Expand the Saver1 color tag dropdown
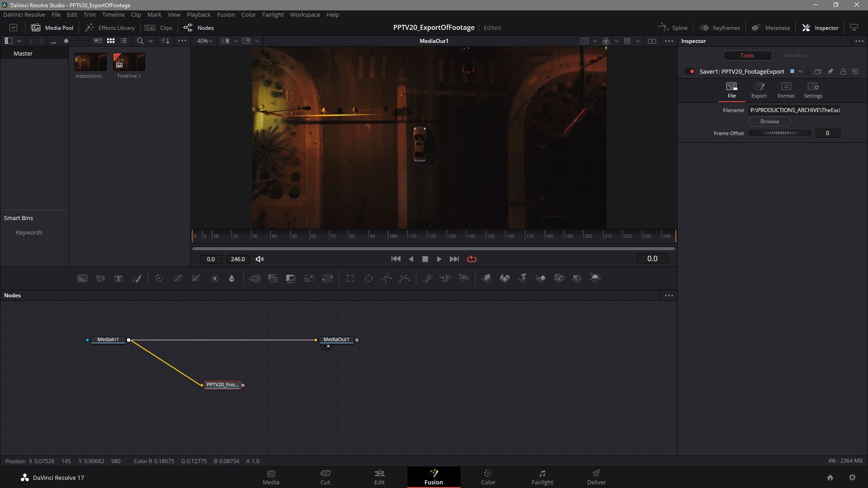Screen dimensions: 868x488 click(x=800, y=72)
